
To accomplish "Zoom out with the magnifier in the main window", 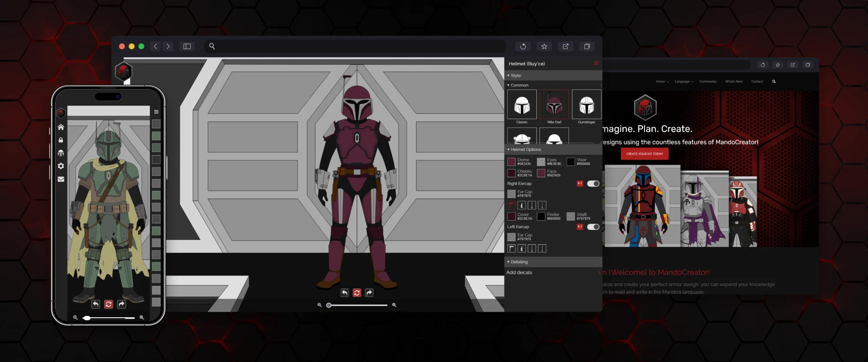I will (319, 305).
